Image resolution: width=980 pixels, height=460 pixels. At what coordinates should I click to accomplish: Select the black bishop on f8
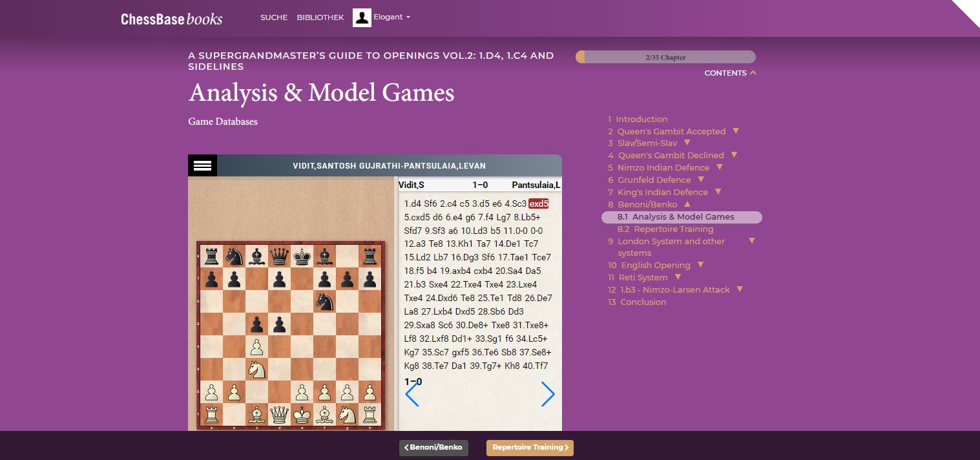[x=325, y=257]
